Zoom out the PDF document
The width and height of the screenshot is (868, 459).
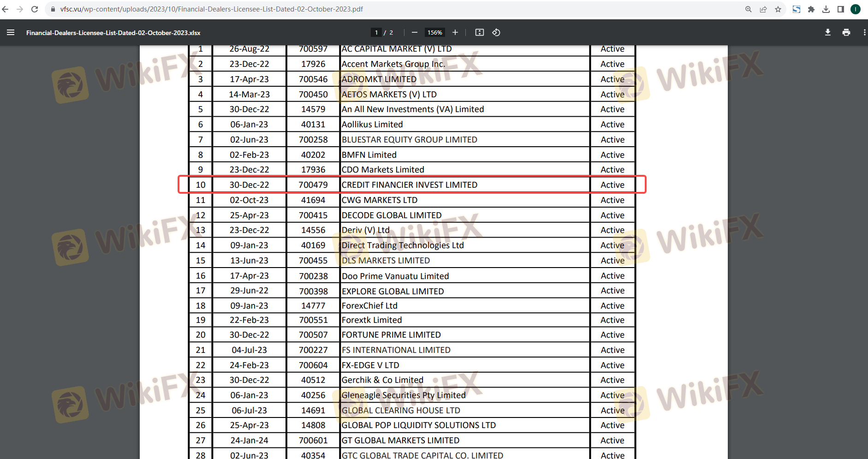[x=414, y=32]
